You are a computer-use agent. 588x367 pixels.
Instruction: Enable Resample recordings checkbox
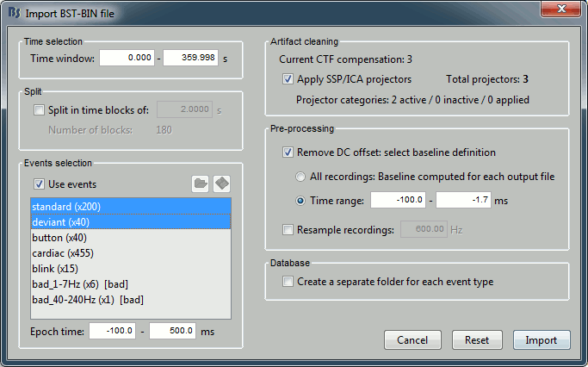click(x=288, y=229)
